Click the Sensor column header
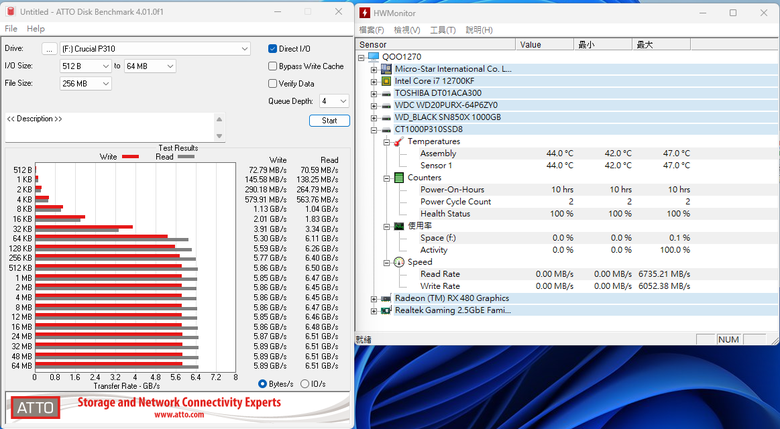 coord(436,45)
